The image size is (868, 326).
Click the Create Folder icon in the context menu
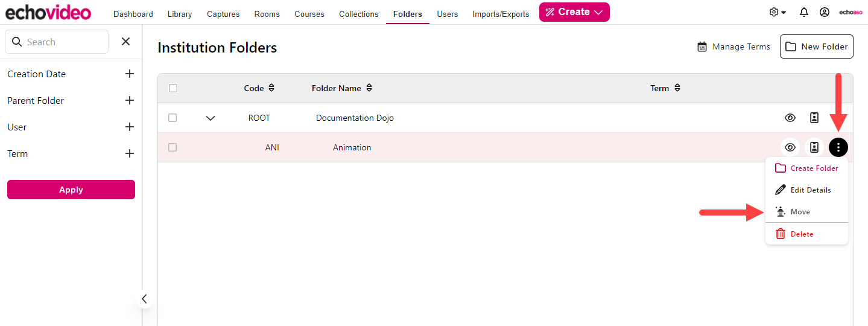tap(781, 168)
